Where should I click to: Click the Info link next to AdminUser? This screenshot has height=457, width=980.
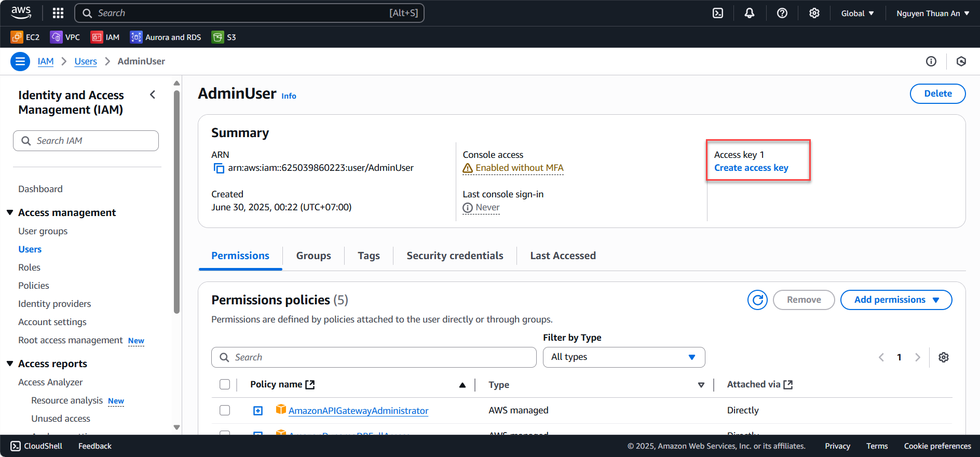pyautogui.click(x=289, y=96)
